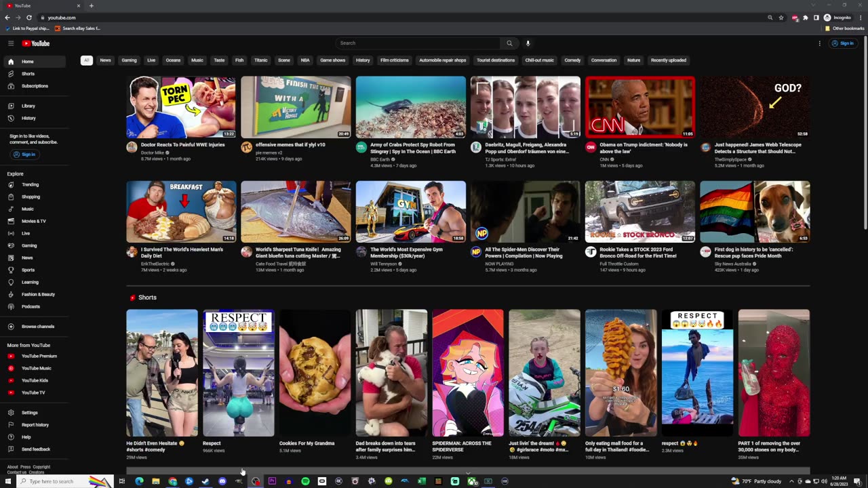Click the Sign in button at top right
This screenshot has width=868, height=488.
pos(844,43)
